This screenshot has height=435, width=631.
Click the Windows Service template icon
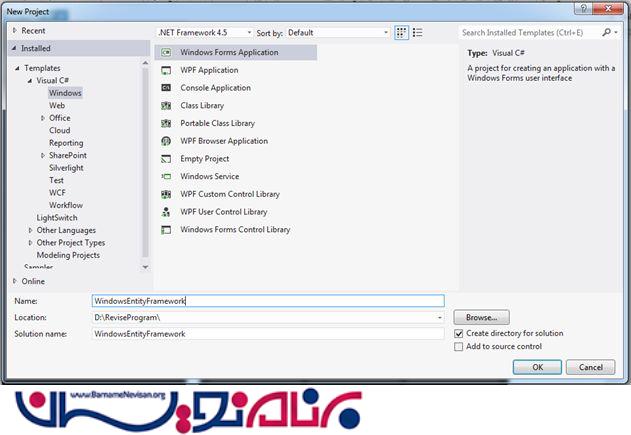(x=166, y=177)
